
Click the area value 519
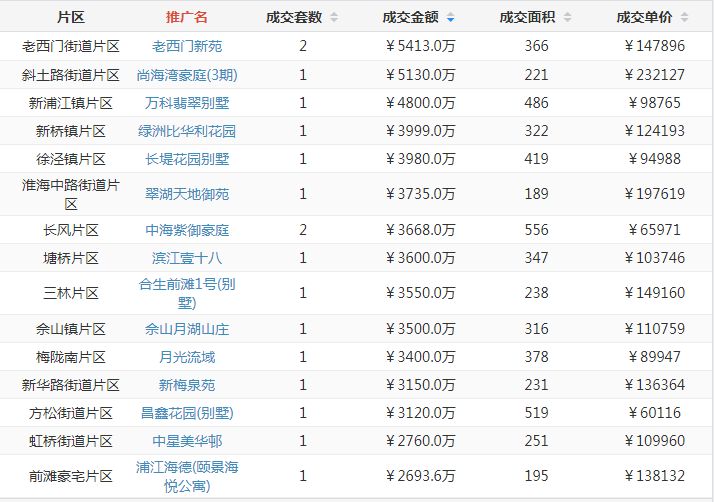pos(536,413)
